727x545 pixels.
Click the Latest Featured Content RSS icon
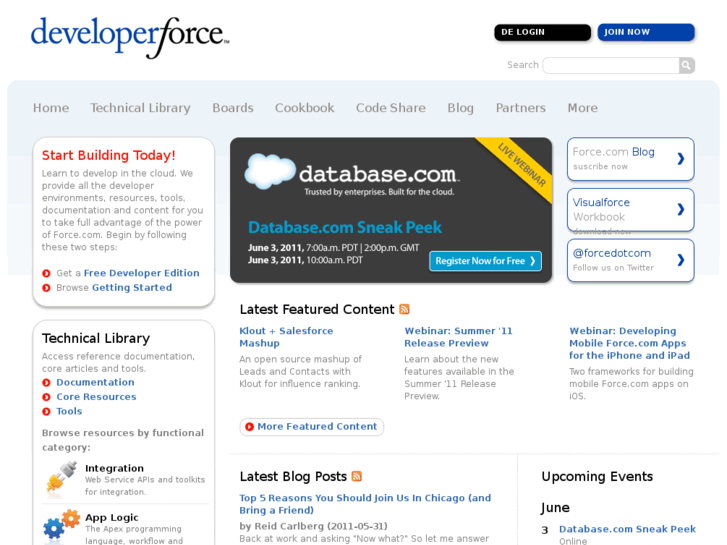404,309
